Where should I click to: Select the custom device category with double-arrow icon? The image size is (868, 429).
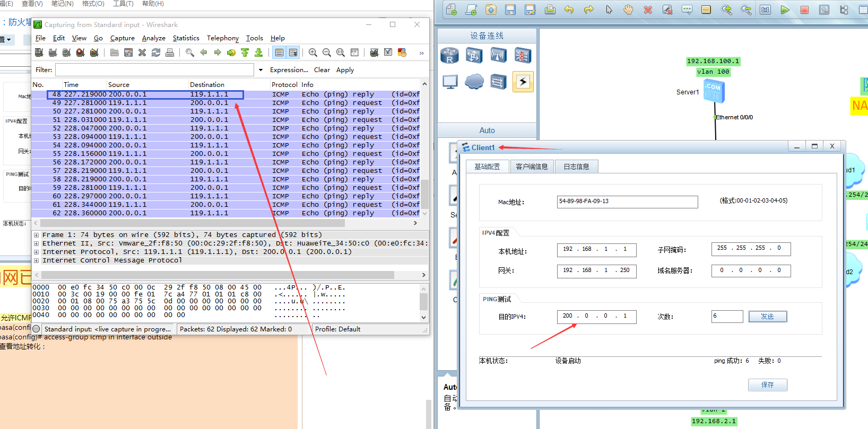point(498,82)
